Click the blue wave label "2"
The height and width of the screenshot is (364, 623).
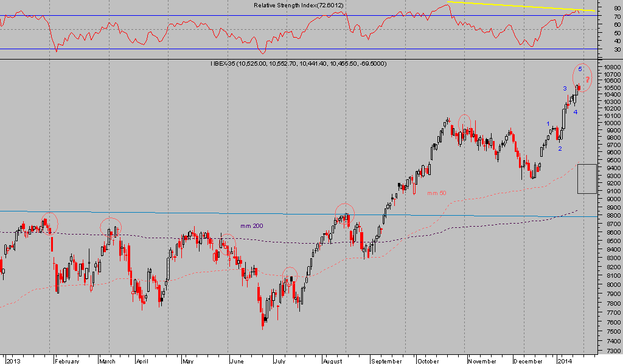tap(560, 149)
